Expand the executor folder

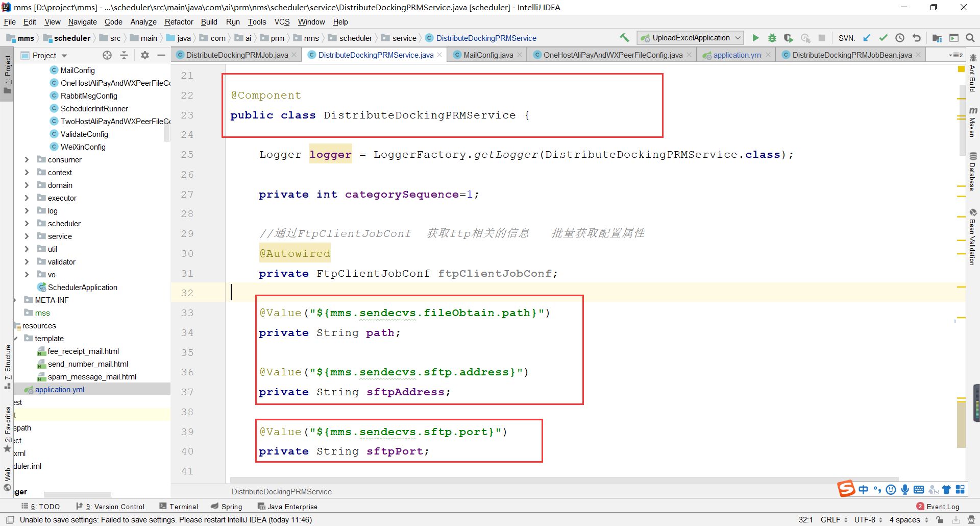pyautogui.click(x=27, y=198)
